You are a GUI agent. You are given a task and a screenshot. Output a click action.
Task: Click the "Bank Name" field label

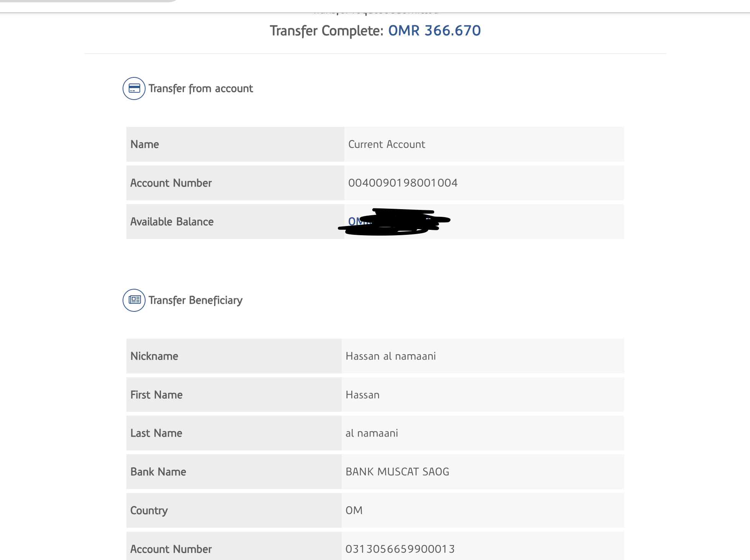point(158,472)
